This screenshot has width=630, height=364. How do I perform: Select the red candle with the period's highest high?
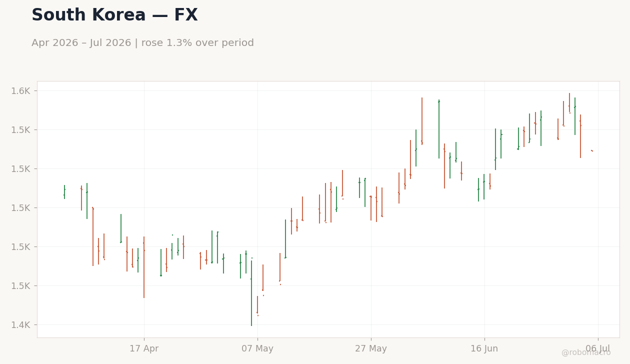(x=569, y=103)
